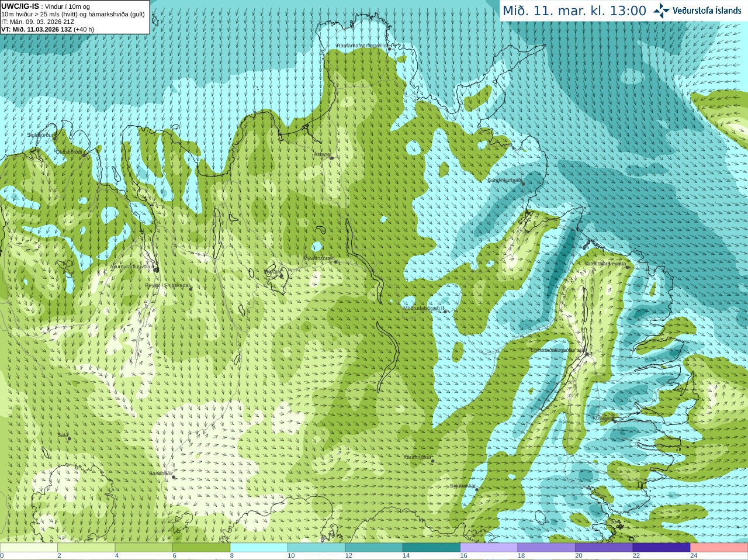Select the 16–18 m/s lavender legend color
The width and height of the screenshot is (748, 560).
point(489,548)
